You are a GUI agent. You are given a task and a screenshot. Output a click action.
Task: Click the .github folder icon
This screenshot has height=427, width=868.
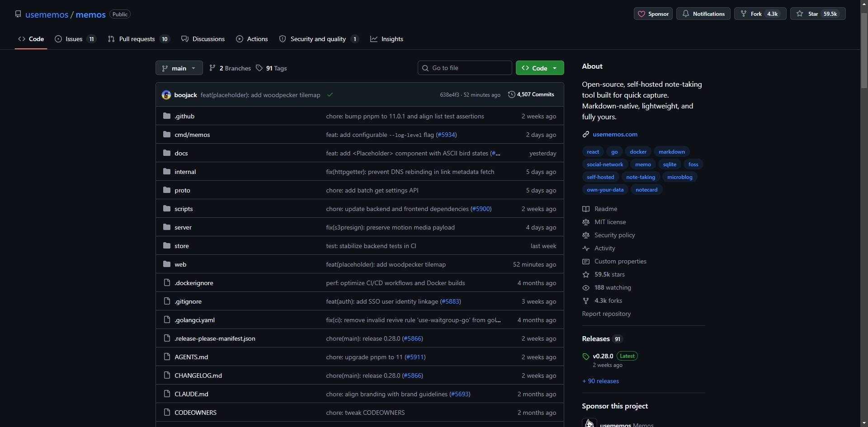click(x=167, y=116)
